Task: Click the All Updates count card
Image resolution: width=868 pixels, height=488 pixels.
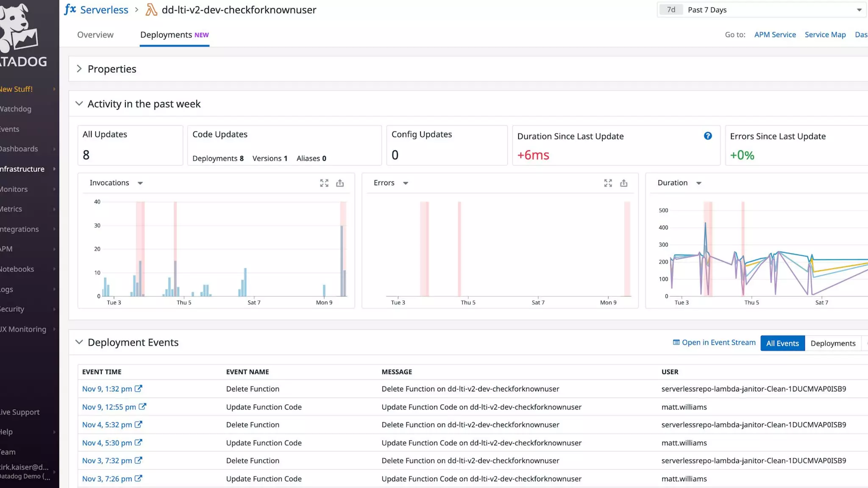Action: pyautogui.click(x=130, y=145)
